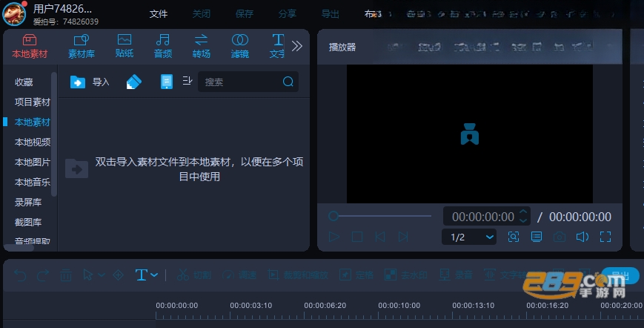The height and width of the screenshot is (328, 644).
Task: Stop playback with the square button
Action: [357, 237]
